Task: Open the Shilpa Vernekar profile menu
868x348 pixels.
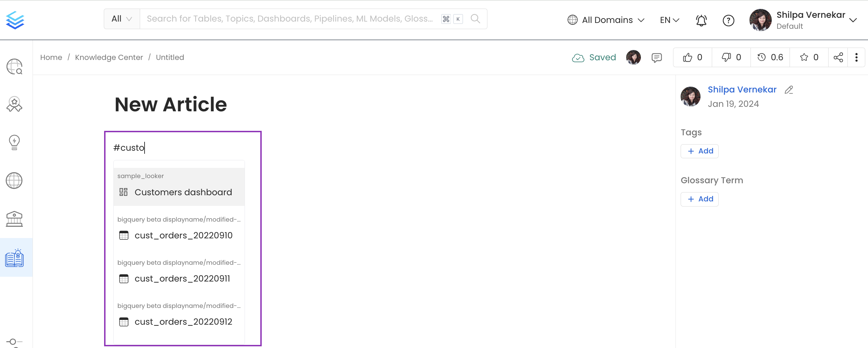Action: coord(803,20)
